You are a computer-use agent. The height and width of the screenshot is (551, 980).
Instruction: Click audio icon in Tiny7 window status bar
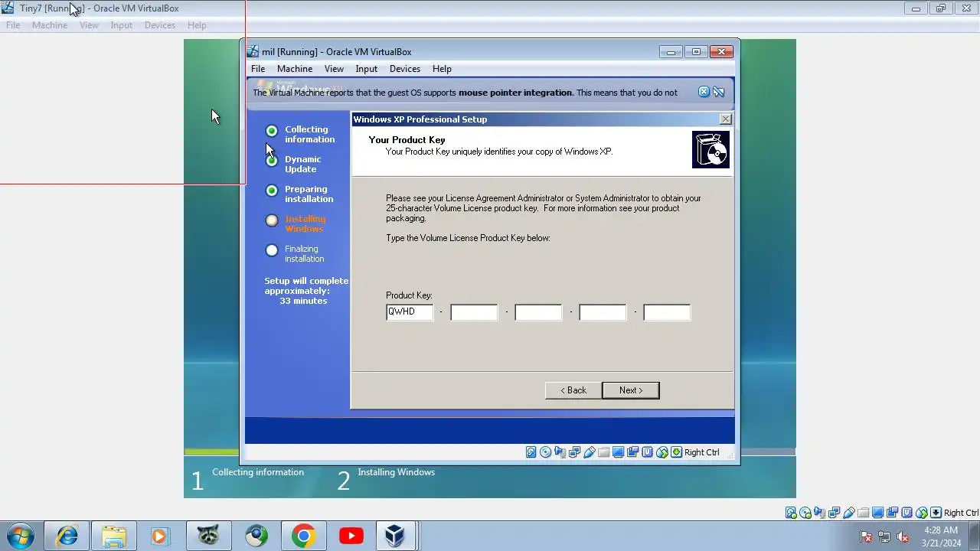click(820, 513)
